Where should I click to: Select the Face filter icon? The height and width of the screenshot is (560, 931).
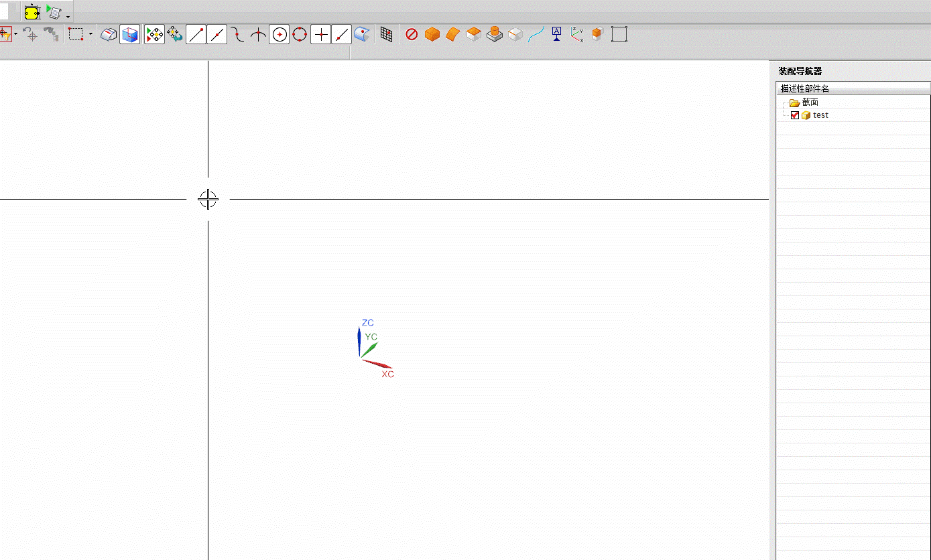pos(474,34)
